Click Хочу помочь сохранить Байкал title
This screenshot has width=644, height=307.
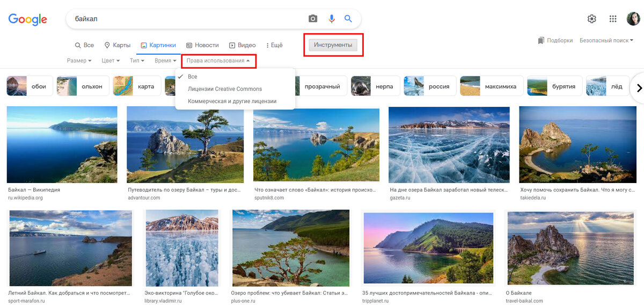click(x=579, y=190)
